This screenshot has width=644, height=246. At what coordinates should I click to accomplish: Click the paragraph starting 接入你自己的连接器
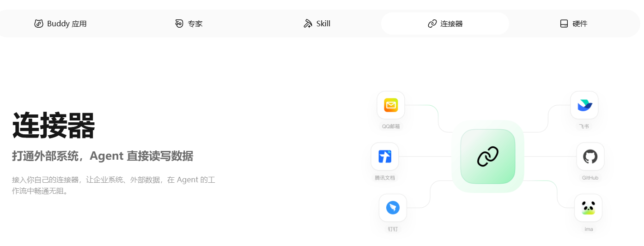[x=114, y=185]
